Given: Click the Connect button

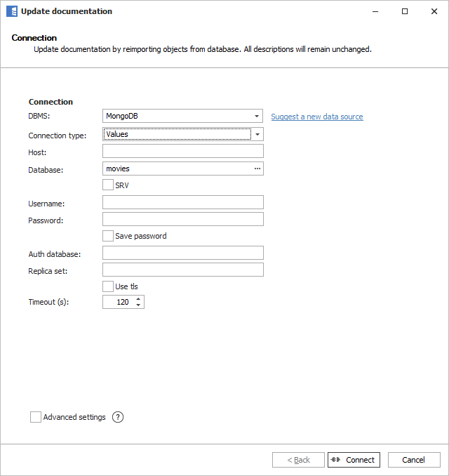Looking at the screenshot, I should click(x=354, y=460).
